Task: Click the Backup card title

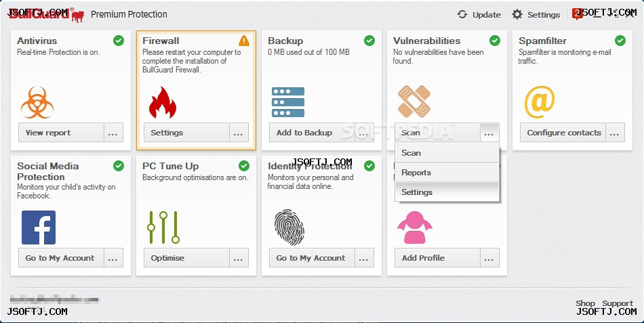Action: point(285,41)
